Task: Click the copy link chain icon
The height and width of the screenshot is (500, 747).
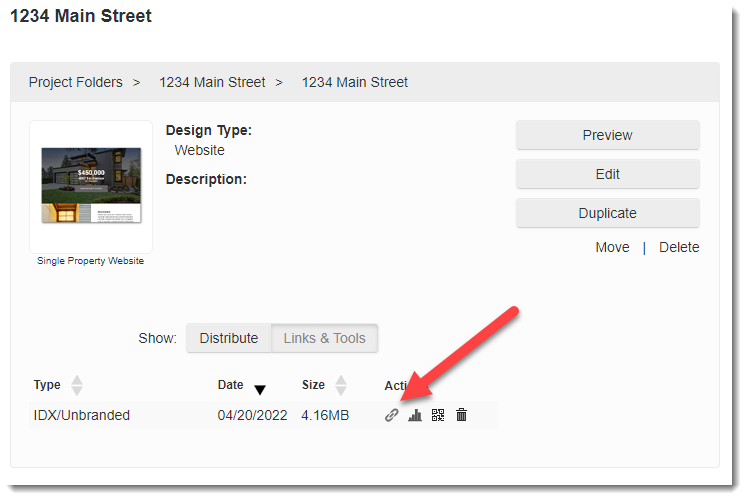Action: pyautogui.click(x=392, y=415)
